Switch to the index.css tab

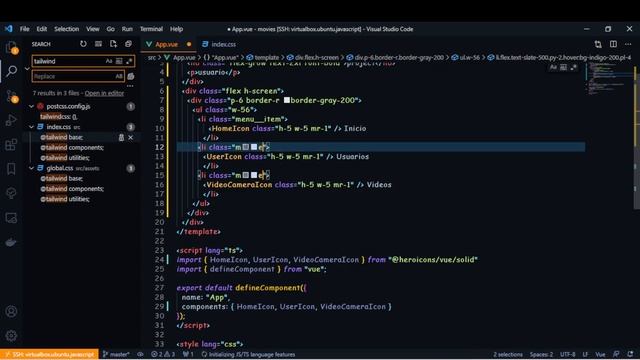tap(219, 44)
